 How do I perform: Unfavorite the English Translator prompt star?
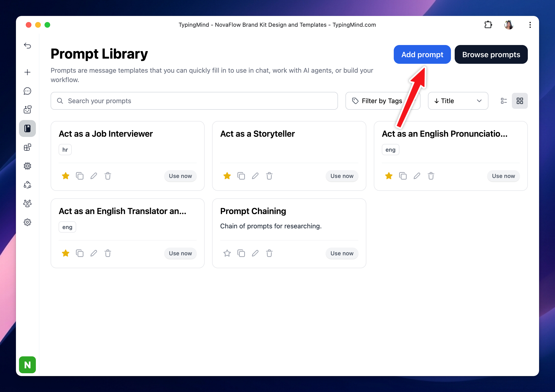click(65, 253)
